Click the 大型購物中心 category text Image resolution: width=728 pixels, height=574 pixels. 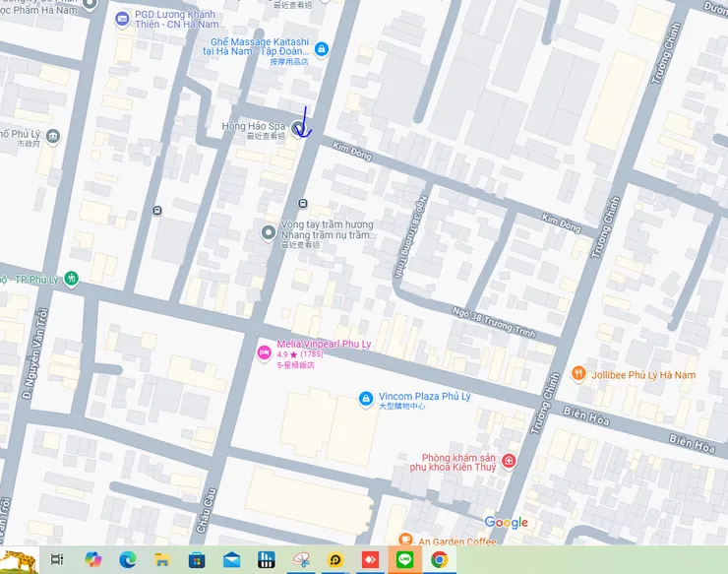coord(401,407)
